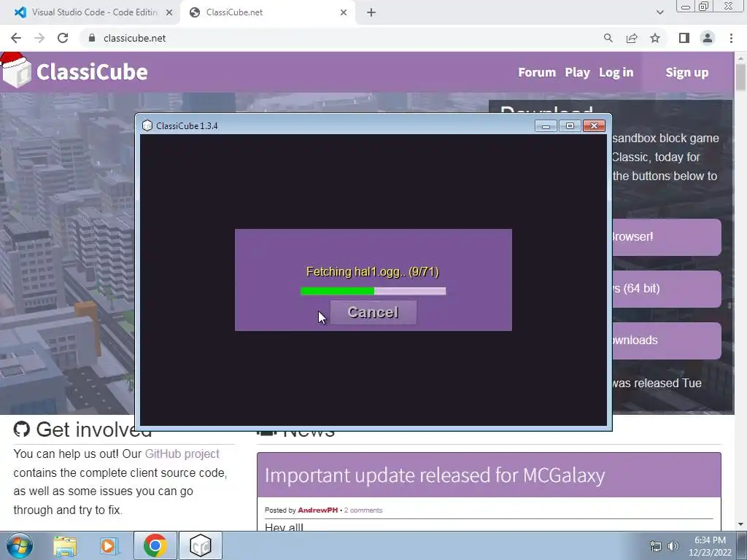
Task: Open the volume speaker tray icon
Action: pyautogui.click(x=673, y=546)
